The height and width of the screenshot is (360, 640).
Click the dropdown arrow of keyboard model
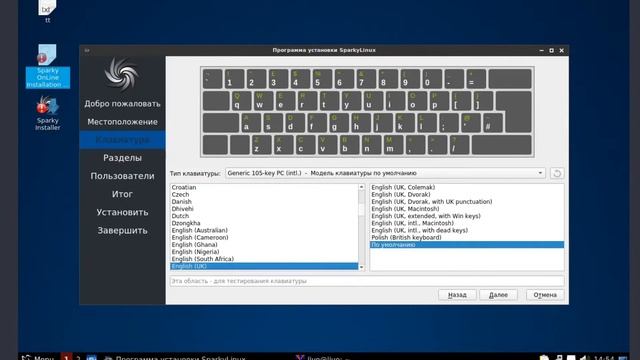[540, 173]
